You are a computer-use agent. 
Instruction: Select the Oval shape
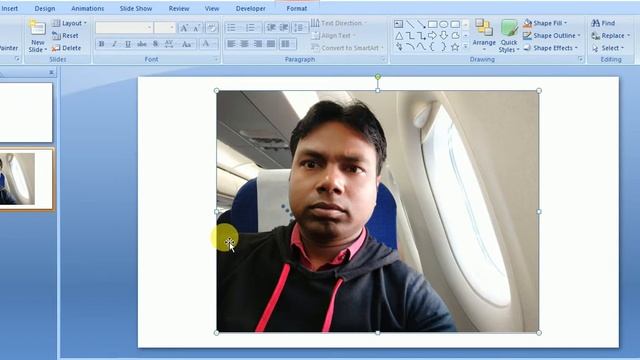444,24
